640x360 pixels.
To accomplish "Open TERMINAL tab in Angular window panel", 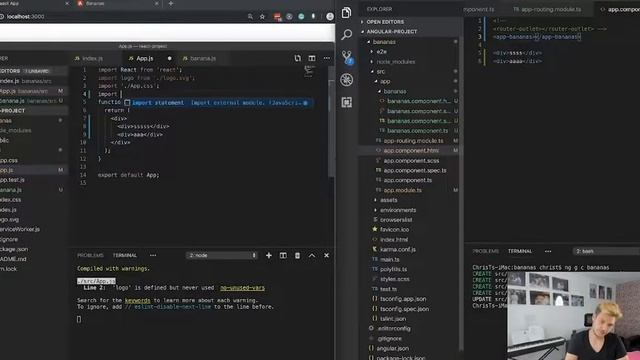I will click(520, 251).
